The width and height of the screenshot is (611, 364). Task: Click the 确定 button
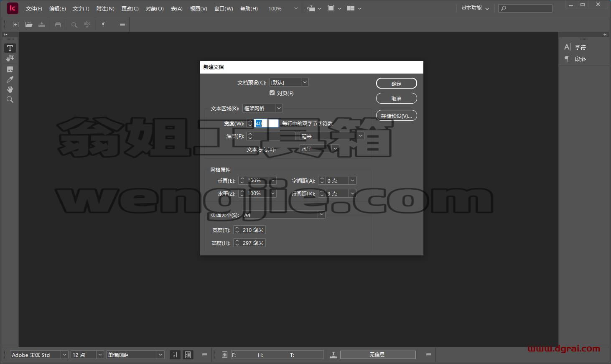pyautogui.click(x=397, y=84)
